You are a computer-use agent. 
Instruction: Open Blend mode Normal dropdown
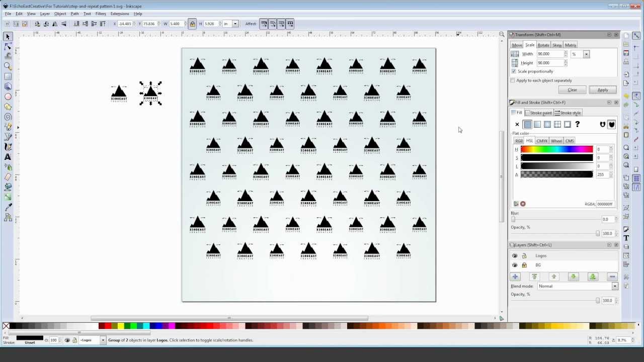577,286
